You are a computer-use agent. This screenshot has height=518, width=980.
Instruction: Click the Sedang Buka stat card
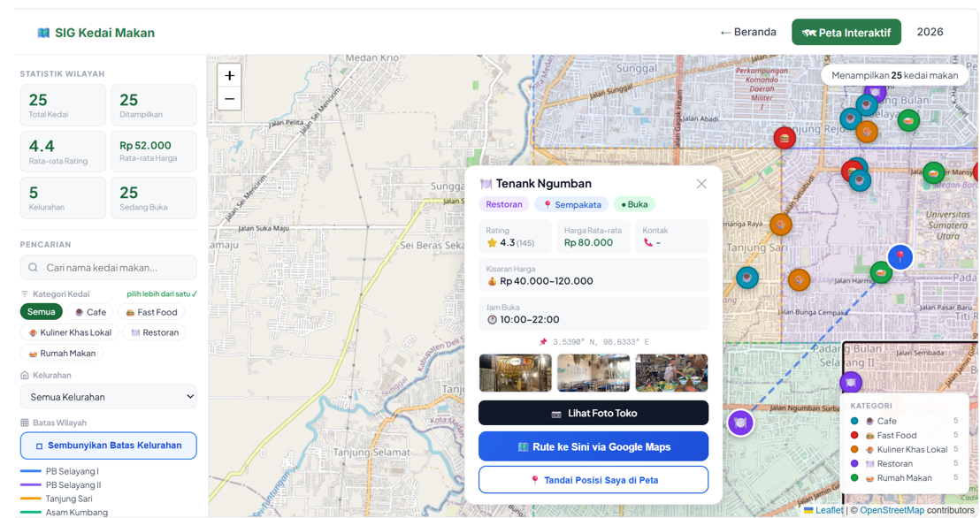[154, 198]
